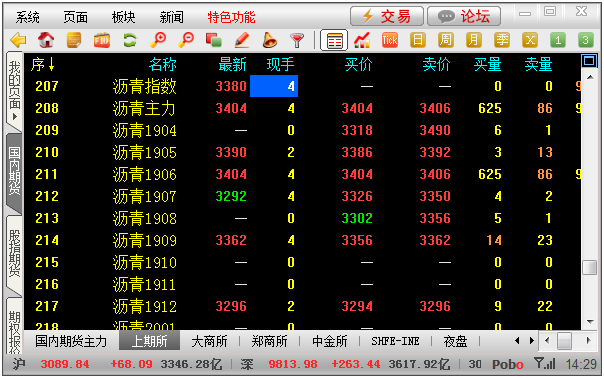The width and height of the screenshot is (604, 378).
Task: Select the 沥青1905 row
Action: tap(302, 152)
